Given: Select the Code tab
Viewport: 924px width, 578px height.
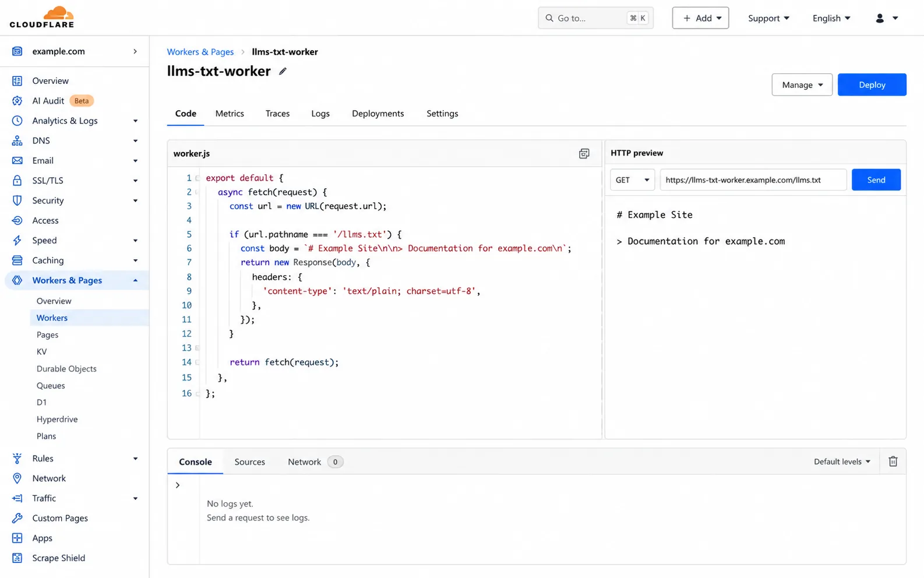Looking at the screenshot, I should pos(186,114).
